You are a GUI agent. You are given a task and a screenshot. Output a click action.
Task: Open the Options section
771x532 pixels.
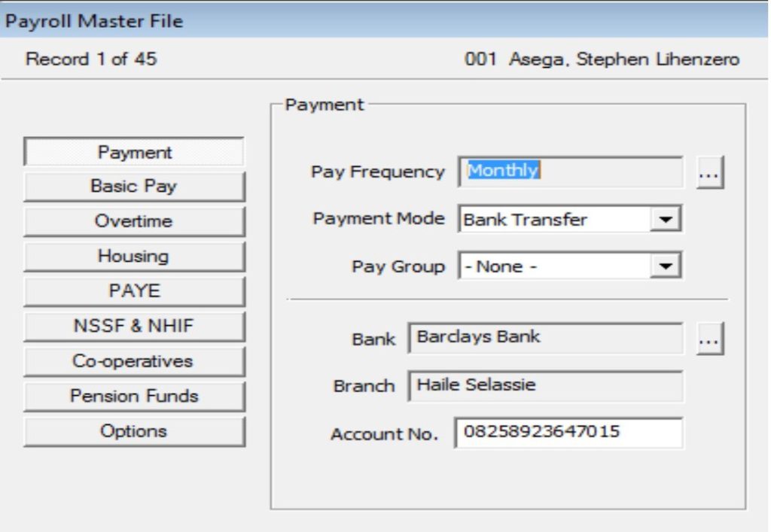[x=133, y=430]
